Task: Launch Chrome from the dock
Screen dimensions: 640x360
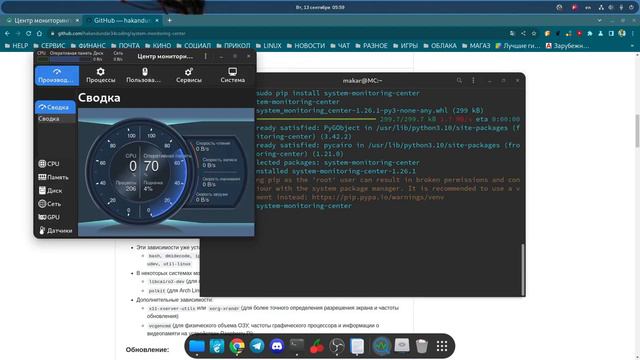Action: [237, 346]
